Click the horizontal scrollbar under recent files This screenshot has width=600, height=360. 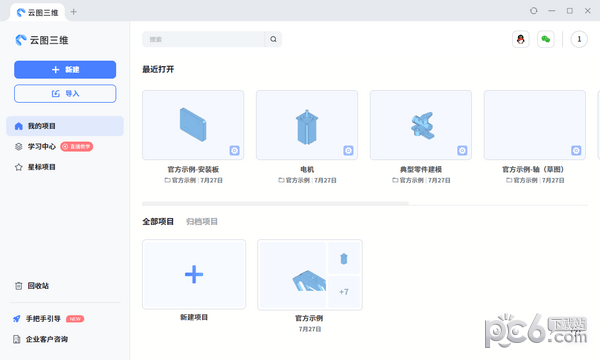point(276,204)
